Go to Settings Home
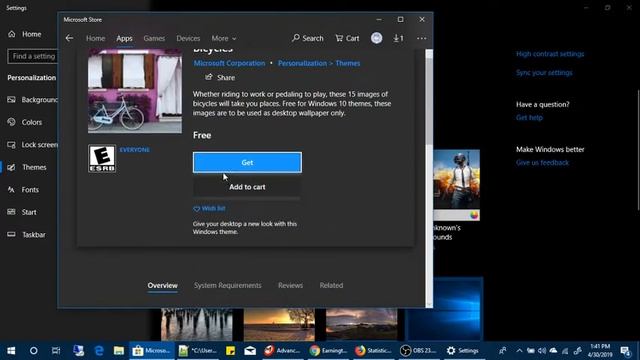640x360 pixels. coord(25,34)
